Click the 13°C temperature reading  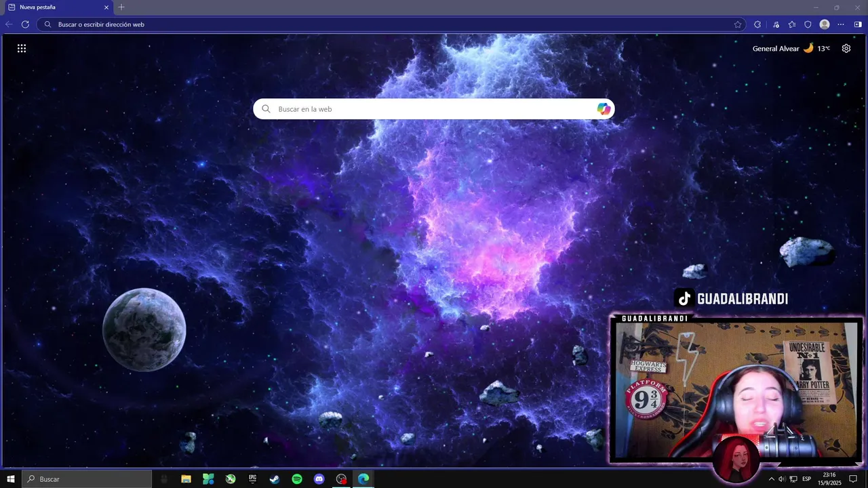pyautogui.click(x=823, y=49)
